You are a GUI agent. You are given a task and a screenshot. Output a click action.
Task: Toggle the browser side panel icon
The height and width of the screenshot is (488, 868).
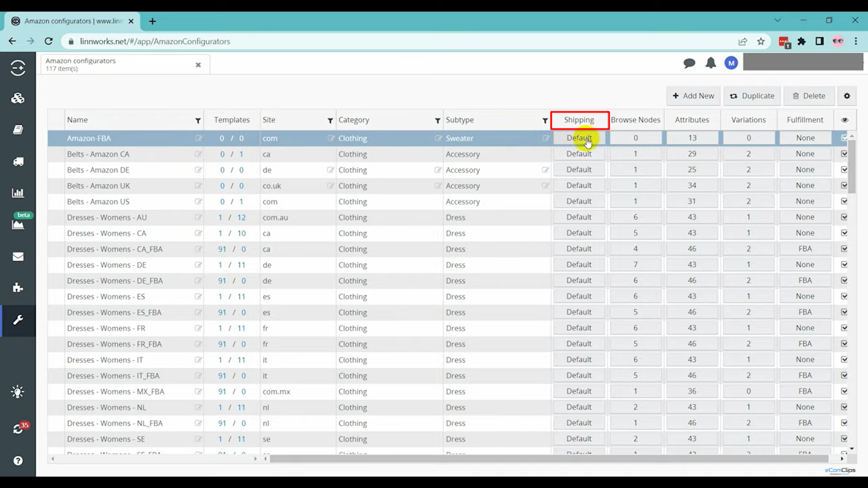(820, 41)
